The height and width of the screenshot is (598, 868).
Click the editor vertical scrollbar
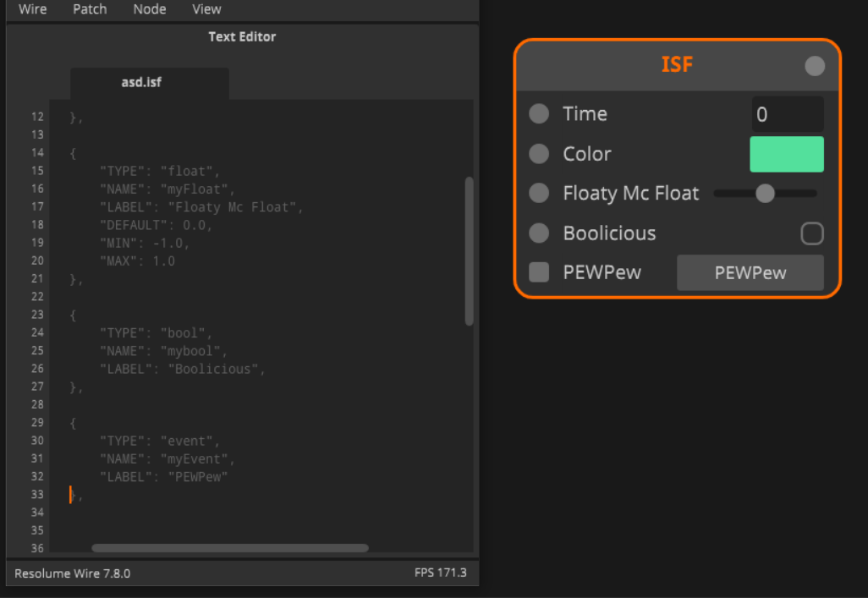point(470,251)
